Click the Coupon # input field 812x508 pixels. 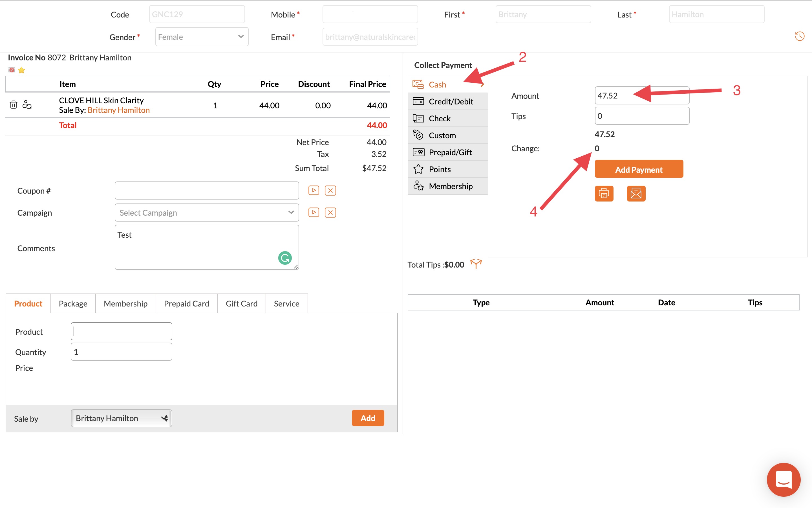pos(207,190)
